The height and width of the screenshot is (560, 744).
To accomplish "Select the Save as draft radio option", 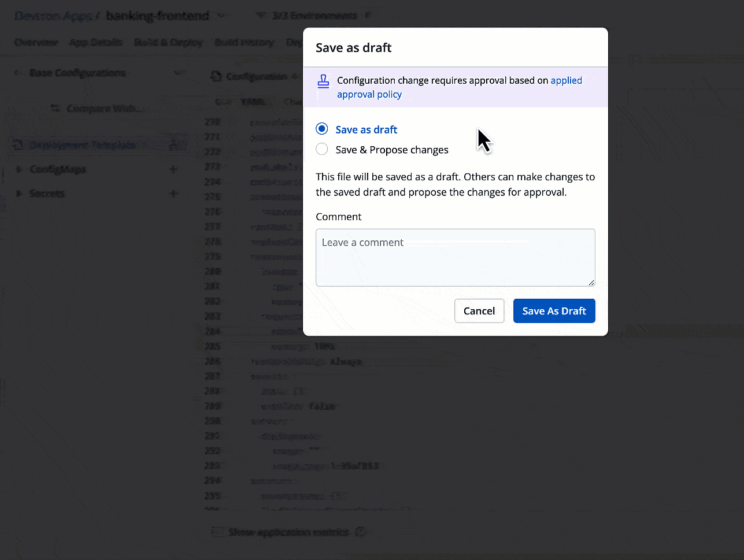I will click(x=322, y=129).
